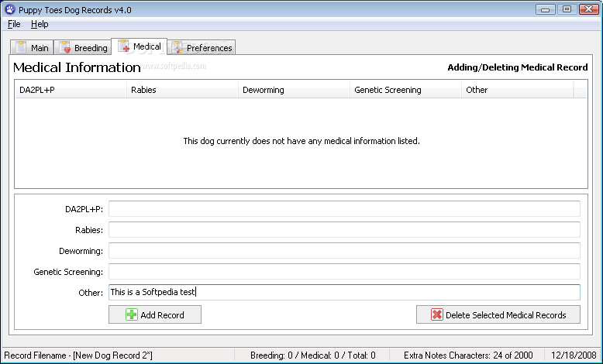Click the 12/18/2008 date in status bar
This screenshot has height=364, width=603.
tap(574, 355)
